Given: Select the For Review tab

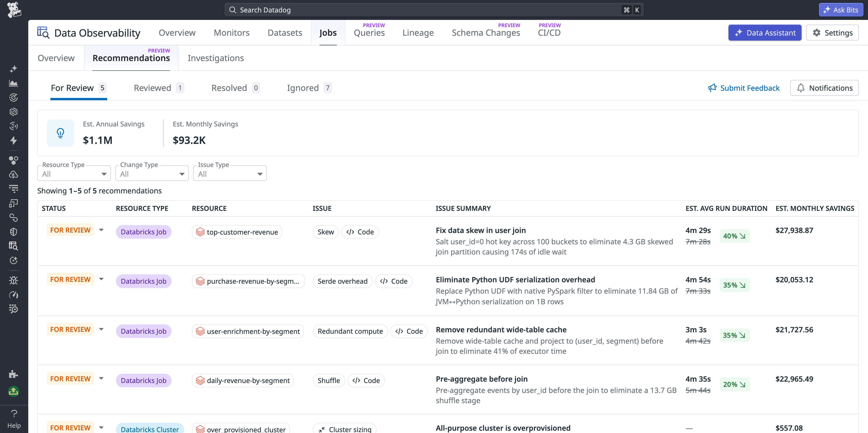Looking at the screenshot, I should [78, 88].
